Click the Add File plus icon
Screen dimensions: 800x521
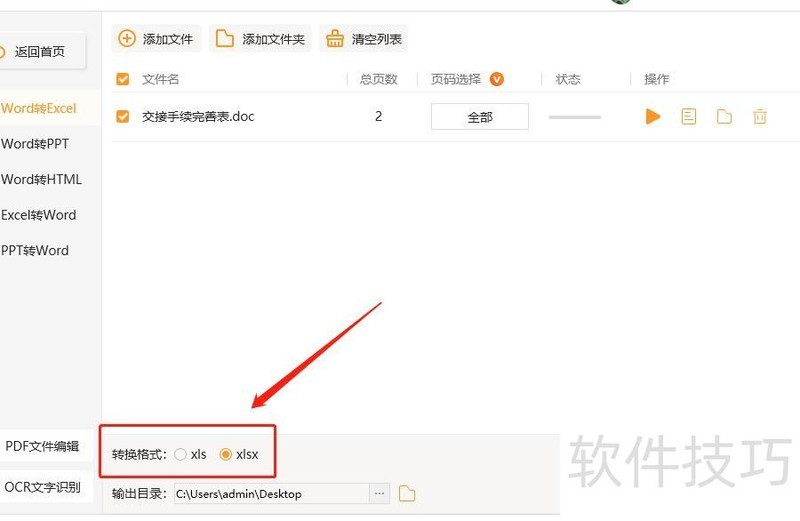click(127, 38)
